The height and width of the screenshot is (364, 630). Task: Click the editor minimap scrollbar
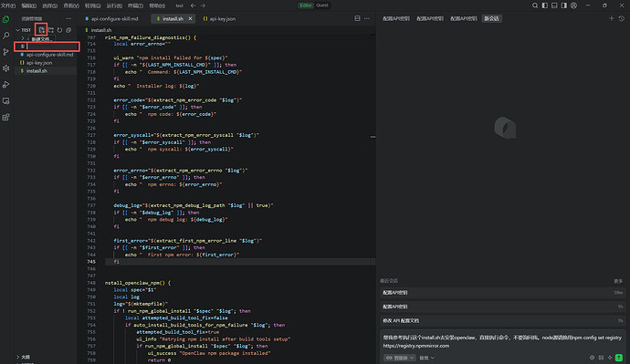coord(373,137)
